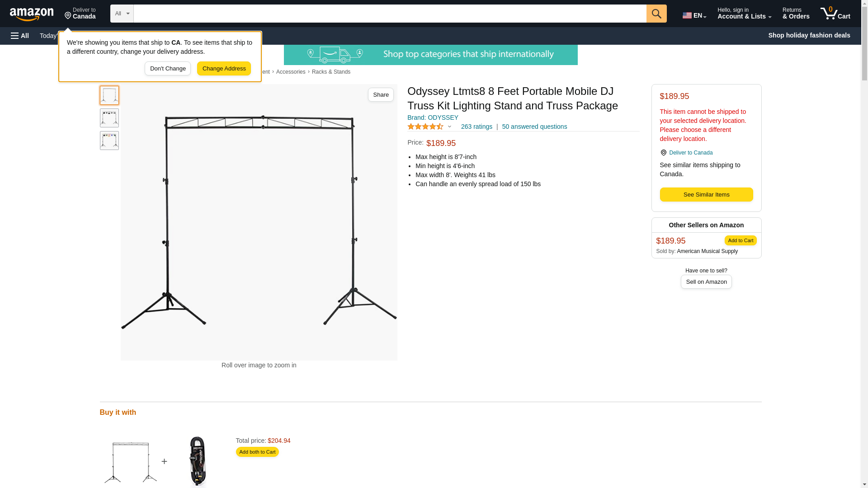The image size is (868, 488).
Task: Click the Share button
Action: click(x=381, y=95)
